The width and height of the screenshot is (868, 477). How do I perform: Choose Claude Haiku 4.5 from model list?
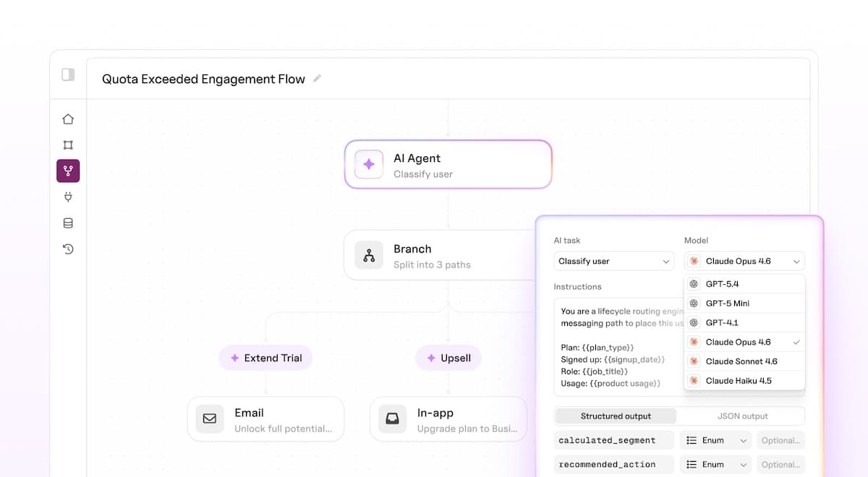pyautogui.click(x=744, y=381)
